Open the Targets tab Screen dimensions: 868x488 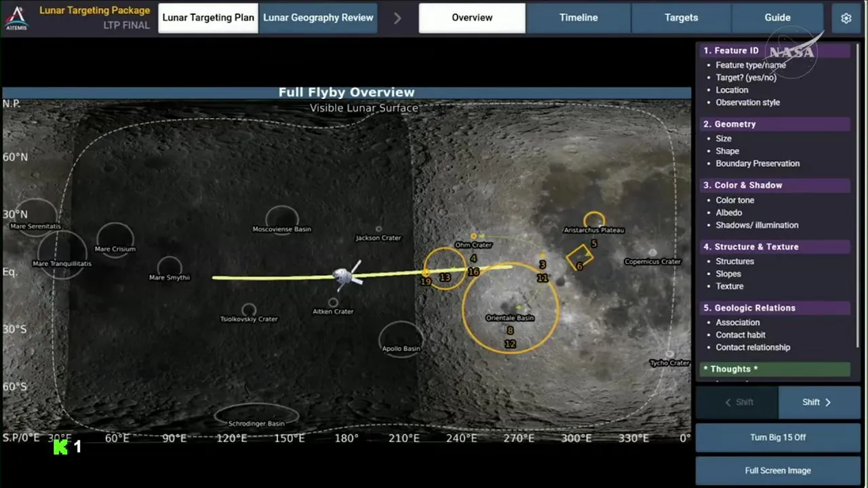coord(682,18)
